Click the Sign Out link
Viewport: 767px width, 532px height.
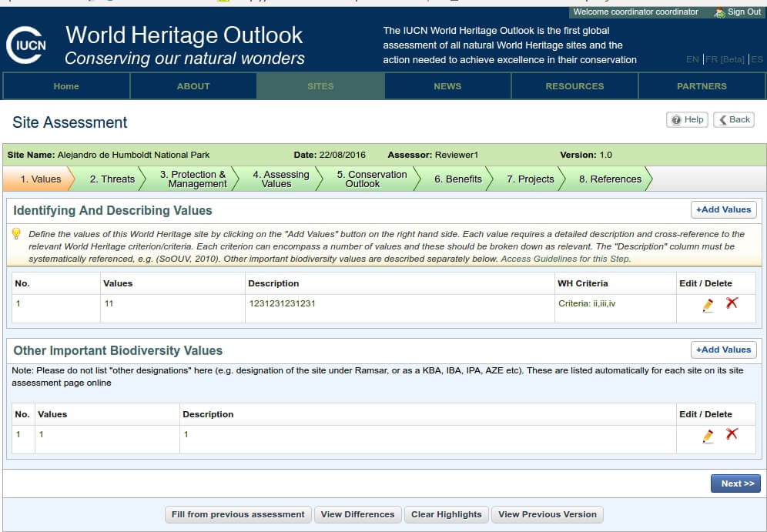(744, 12)
